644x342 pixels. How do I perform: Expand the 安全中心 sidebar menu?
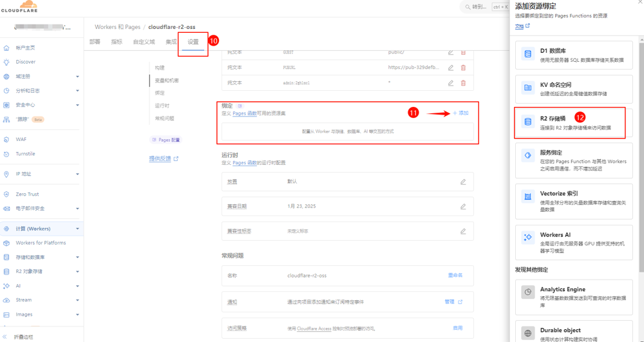(77, 105)
